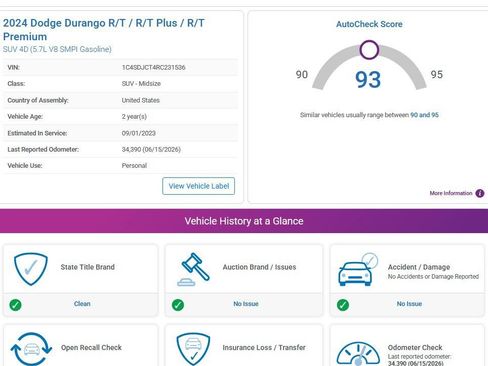Click green checkmark beside Clean status

[x=15, y=305]
